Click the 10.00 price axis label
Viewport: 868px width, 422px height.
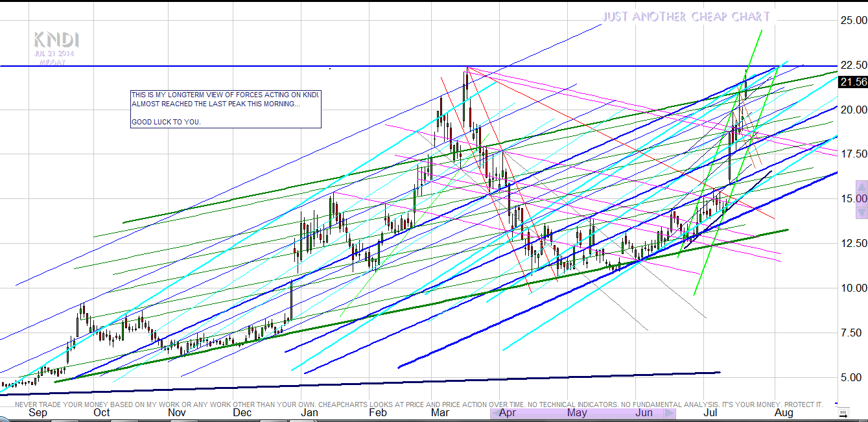pyautogui.click(x=853, y=288)
